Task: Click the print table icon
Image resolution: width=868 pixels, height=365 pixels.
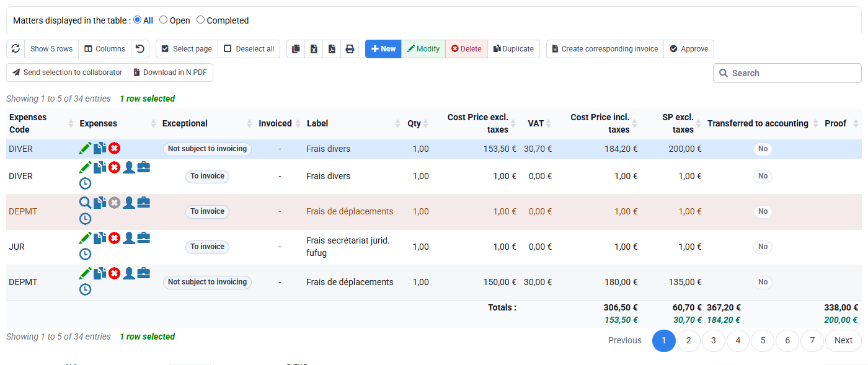Action: point(350,49)
